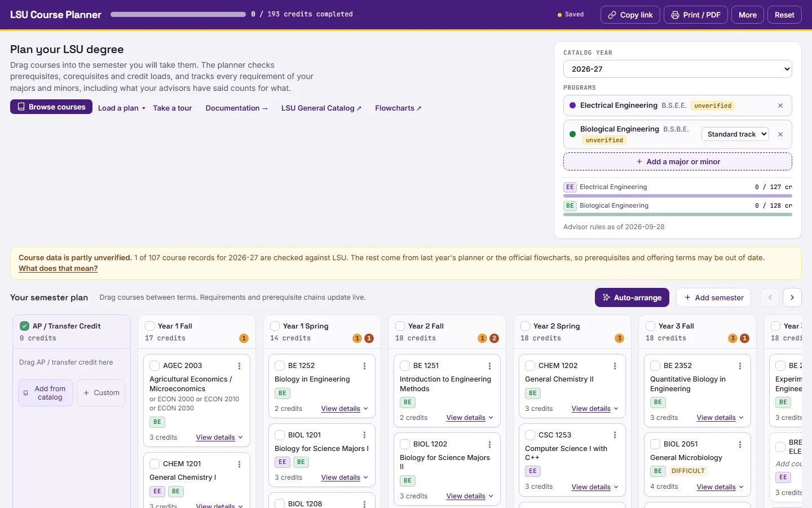Remove the Electrical Engineering program
Viewport: 812px width, 508px height.
point(780,106)
